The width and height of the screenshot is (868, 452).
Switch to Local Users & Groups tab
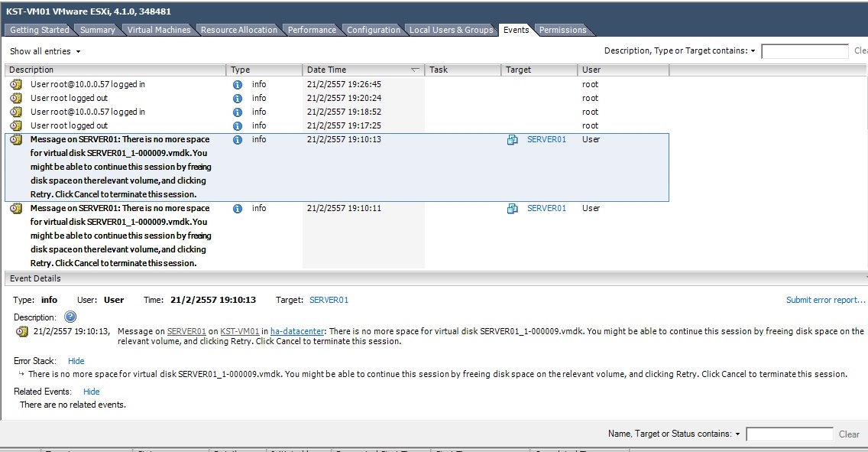coord(451,30)
